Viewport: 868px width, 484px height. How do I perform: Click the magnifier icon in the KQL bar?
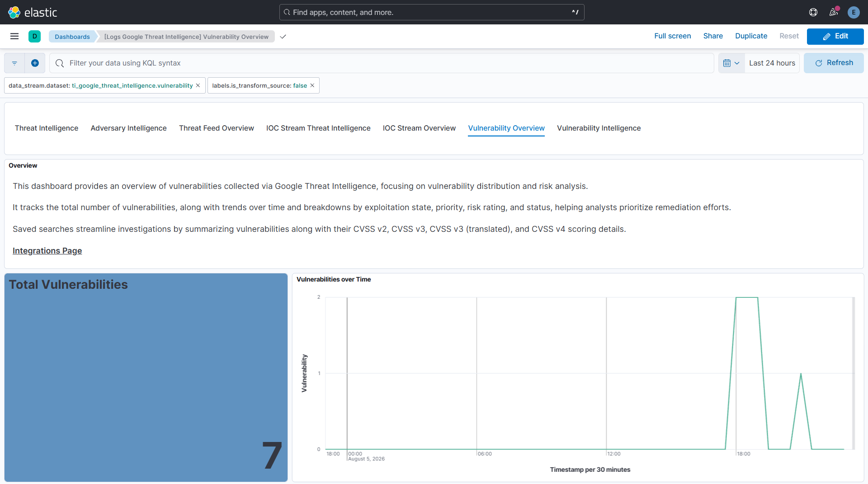pos(60,63)
